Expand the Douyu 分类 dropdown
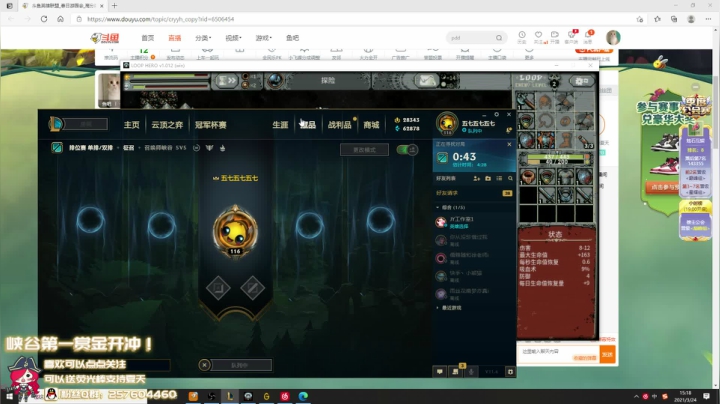This screenshot has width=720, height=404. coord(203,38)
